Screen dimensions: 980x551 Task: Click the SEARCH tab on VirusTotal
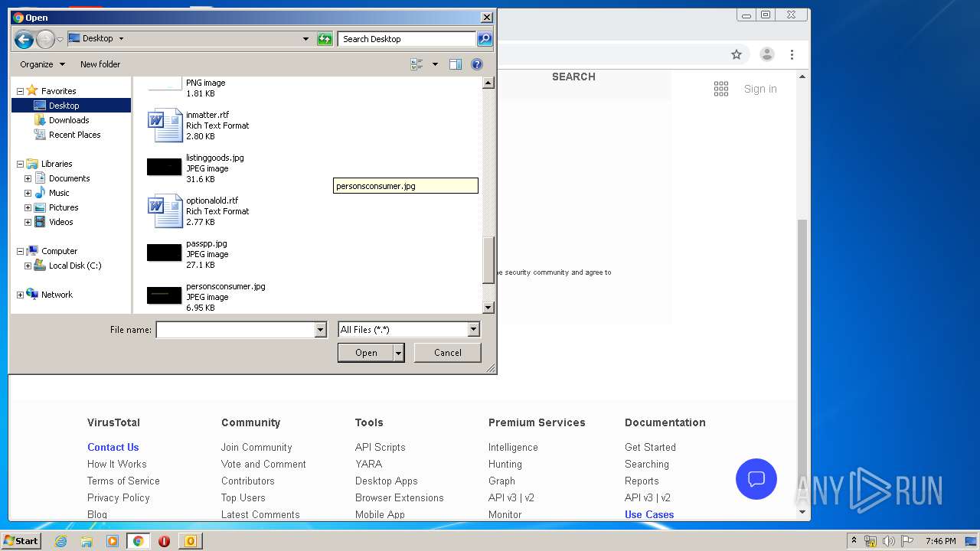pos(573,77)
